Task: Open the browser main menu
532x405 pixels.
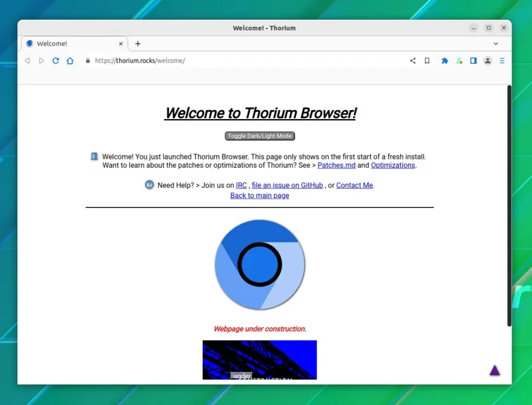Action: 502,61
